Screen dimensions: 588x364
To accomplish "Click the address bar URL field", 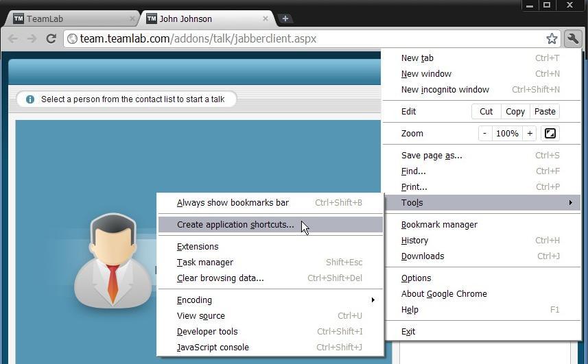I will tap(311, 38).
